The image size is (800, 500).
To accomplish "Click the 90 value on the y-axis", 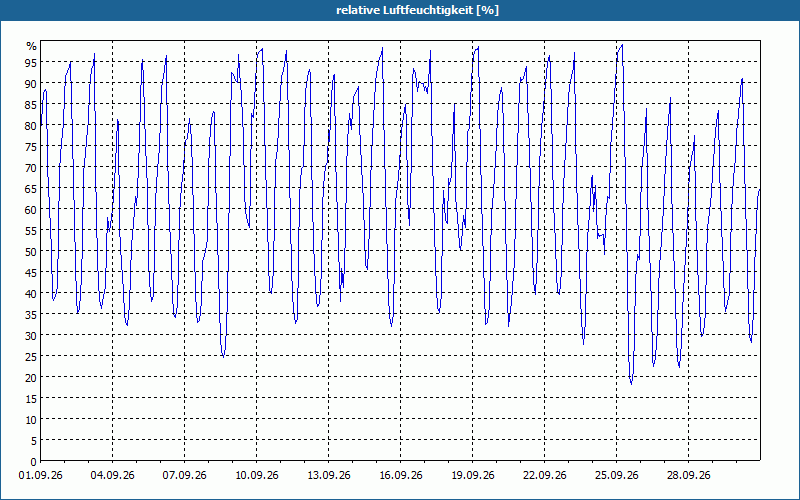I will pyautogui.click(x=31, y=83).
